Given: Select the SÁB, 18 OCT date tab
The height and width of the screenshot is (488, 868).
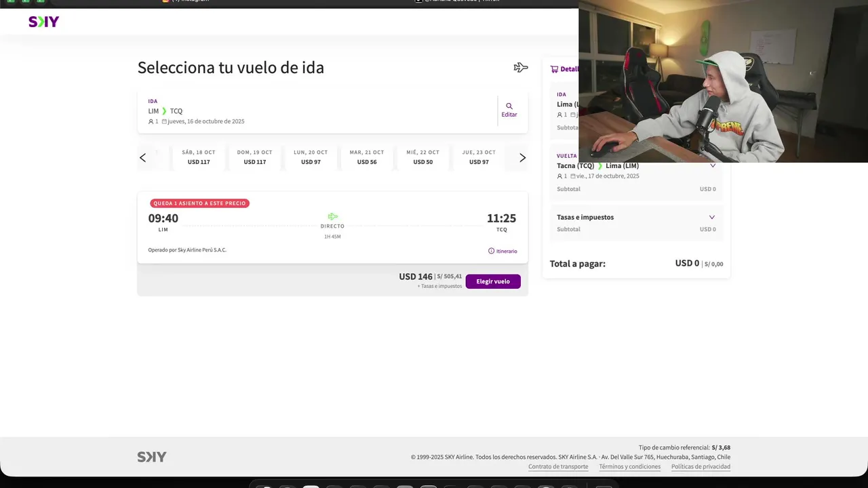Looking at the screenshot, I should pyautogui.click(x=199, y=157).
